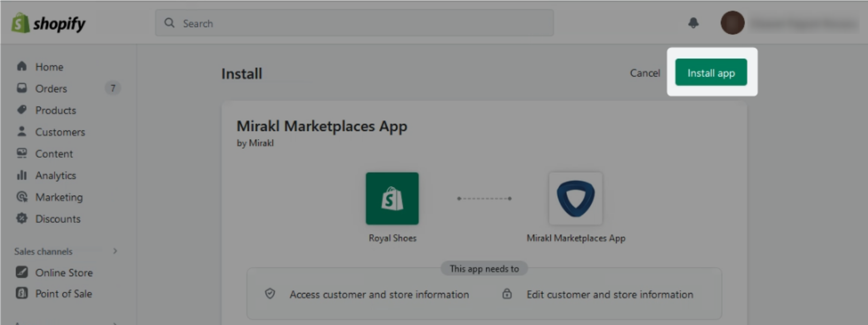Click the shield icon beside Access customer information
This screenshot has width=868, height=325.
click(270, 294)
